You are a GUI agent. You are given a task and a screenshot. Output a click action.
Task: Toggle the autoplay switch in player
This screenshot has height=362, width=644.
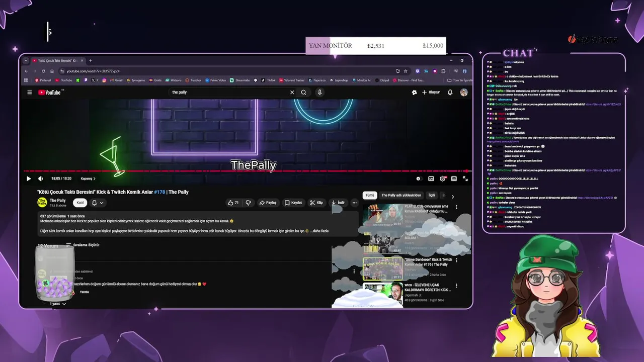(418, 178)
